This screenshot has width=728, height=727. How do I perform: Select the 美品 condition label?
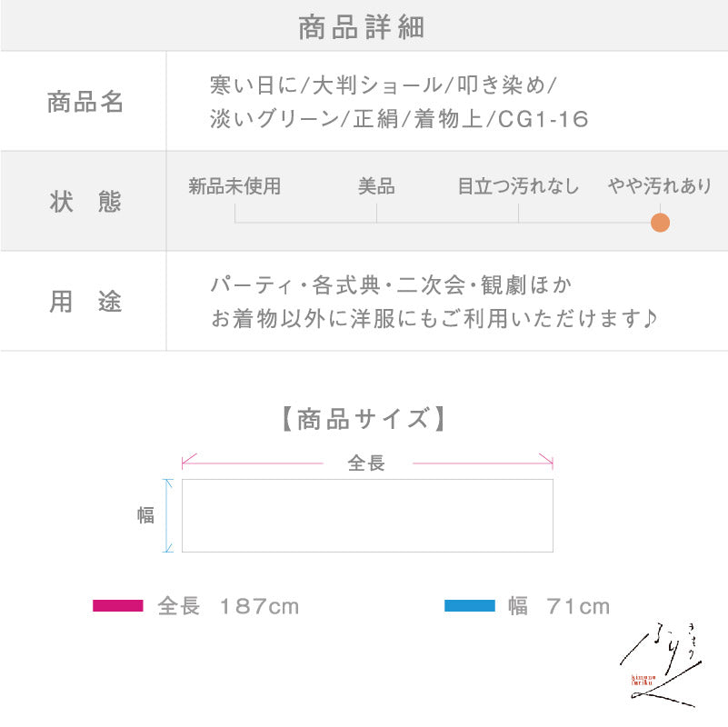coord(376,186)
